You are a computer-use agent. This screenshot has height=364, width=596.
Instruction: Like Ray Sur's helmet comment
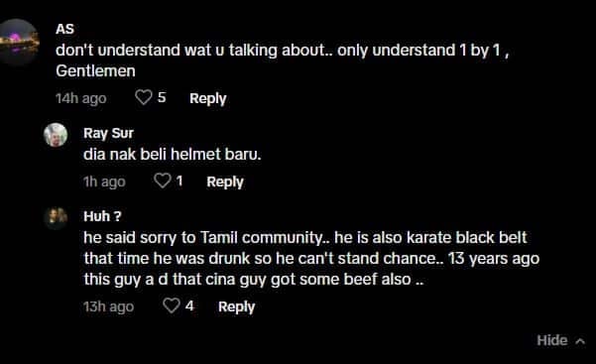(x=162, y=181)
